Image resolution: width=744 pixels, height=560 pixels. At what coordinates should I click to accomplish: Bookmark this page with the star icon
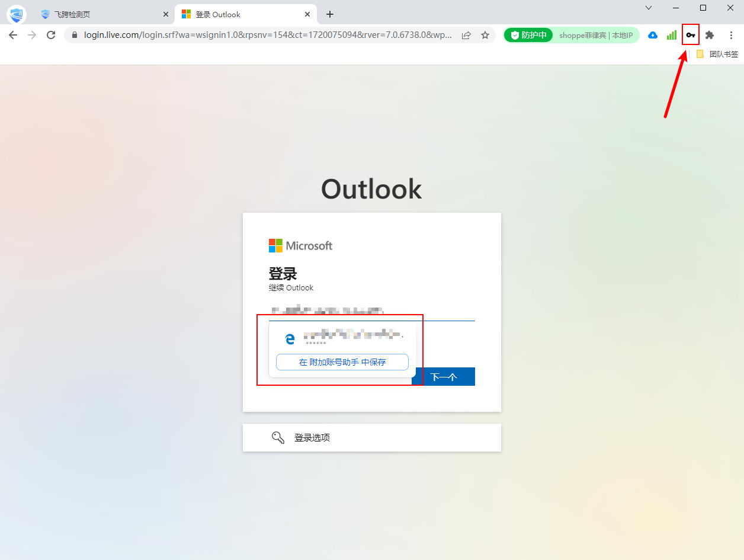click(485, 35)
